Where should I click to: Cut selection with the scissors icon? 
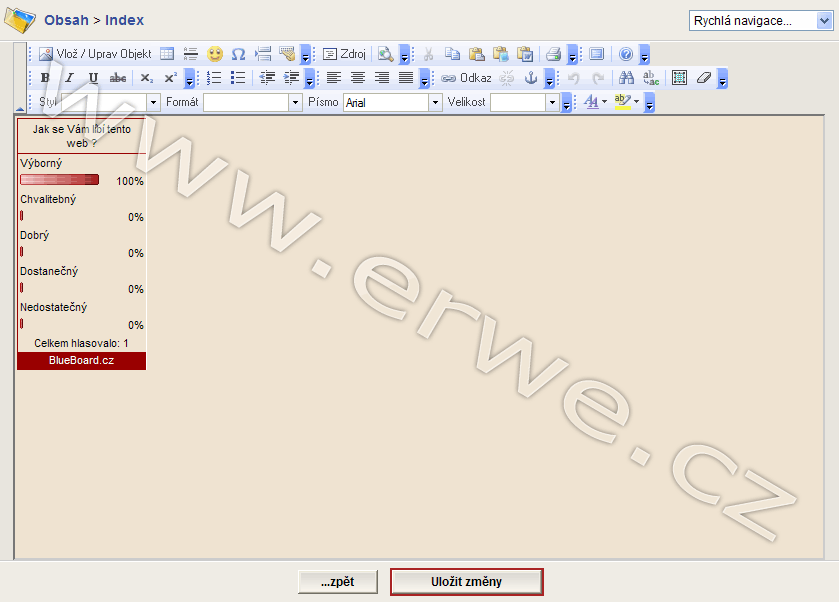(428, 54)
